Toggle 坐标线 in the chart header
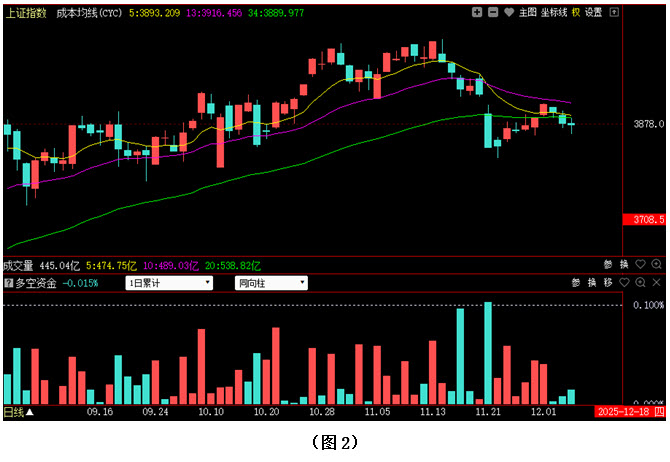Screen dimensions: 670x462 point(554,12)
